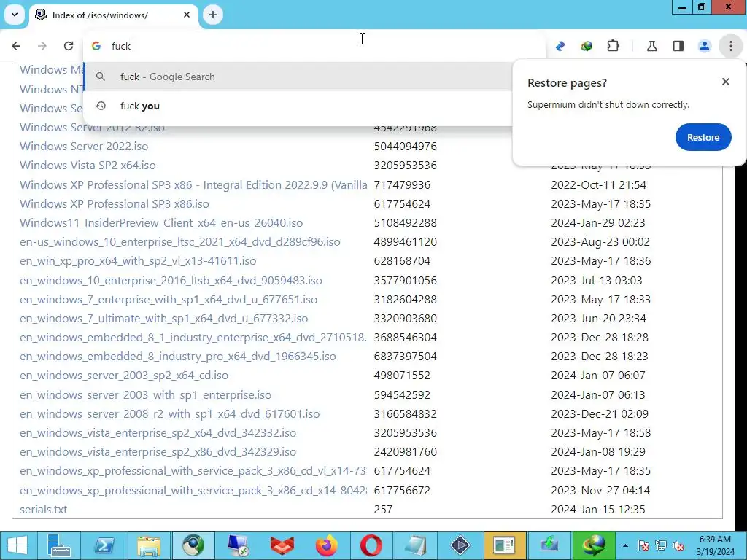Choose the history suggestion with clock icon
Image resolution: width=747 pixels, height=560 pixels.
pos(298,106)
